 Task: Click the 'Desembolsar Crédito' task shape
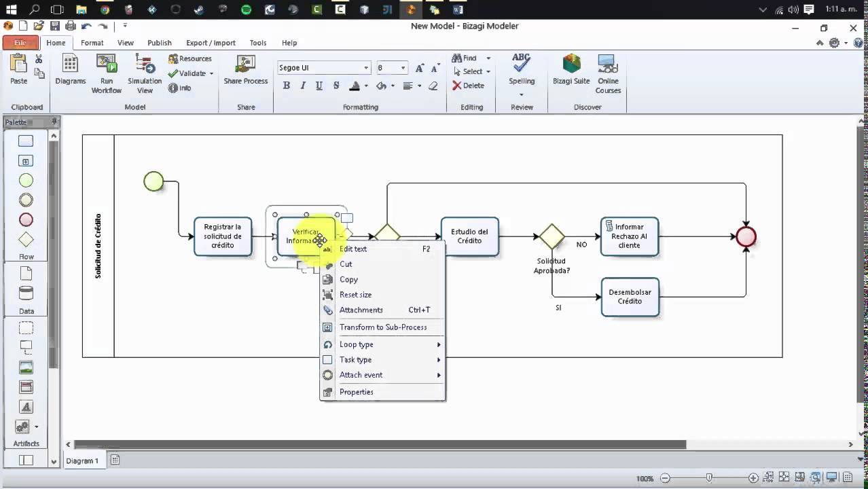(x=630, y=297)
